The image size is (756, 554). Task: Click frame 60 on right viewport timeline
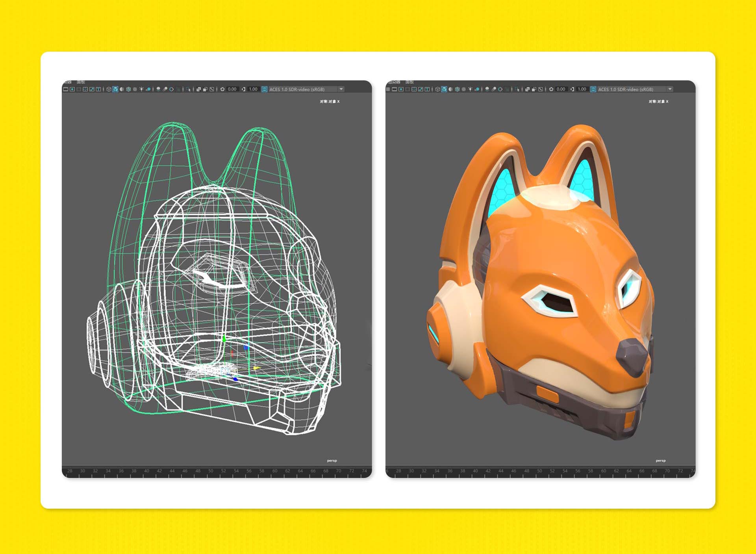(x=604, y=471)
